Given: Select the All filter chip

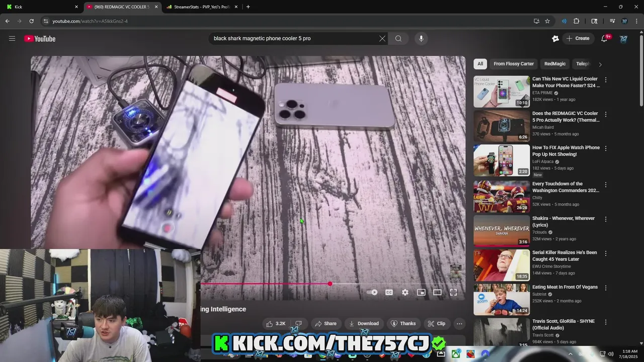Looking at the screenshot, I should click(480, 64).
